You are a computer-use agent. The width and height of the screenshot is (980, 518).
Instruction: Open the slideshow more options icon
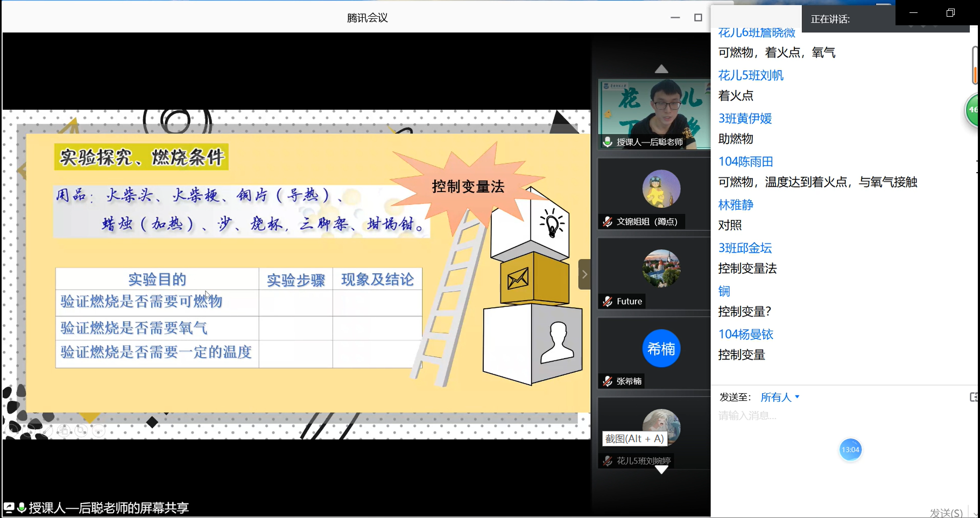coord(98,430)
